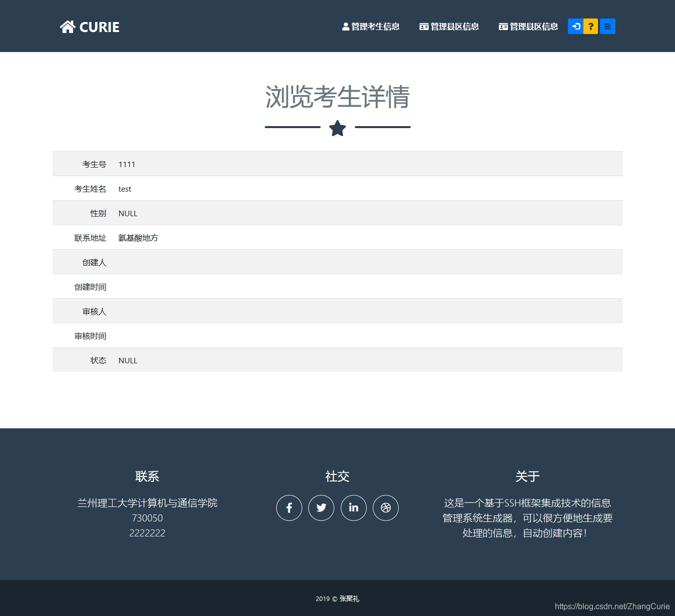675x616 pixels.
Task: Click the 社交 footer heading
Action: point(337,476)
